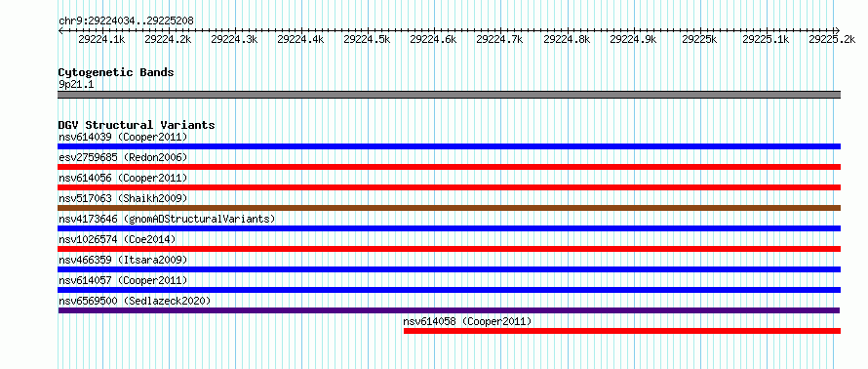Select the 29225k ruler tick label
This screenshot has width=868, height=369.
coord(699,39)
